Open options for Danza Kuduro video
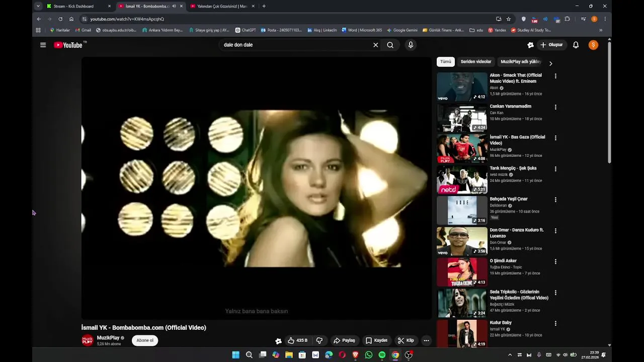The height and width of the screenshot is (362, 644). click(x=555, y=231)
